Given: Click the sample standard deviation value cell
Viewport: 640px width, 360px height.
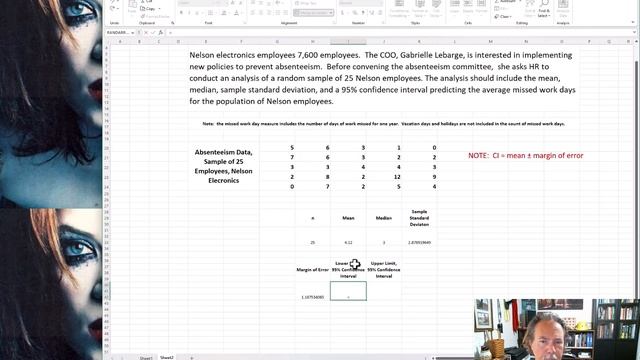Looking at the screenshot, I should [x=419, y=242].
